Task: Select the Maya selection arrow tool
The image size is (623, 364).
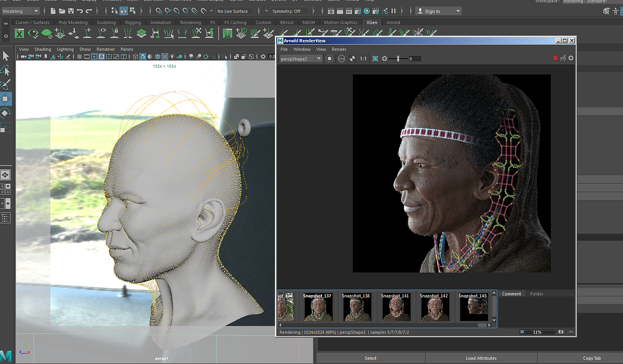Action: click(x=5, y=56)
